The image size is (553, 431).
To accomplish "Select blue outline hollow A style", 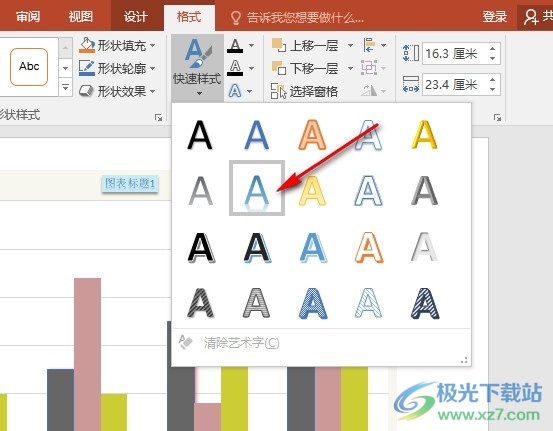I will (369, 191).
